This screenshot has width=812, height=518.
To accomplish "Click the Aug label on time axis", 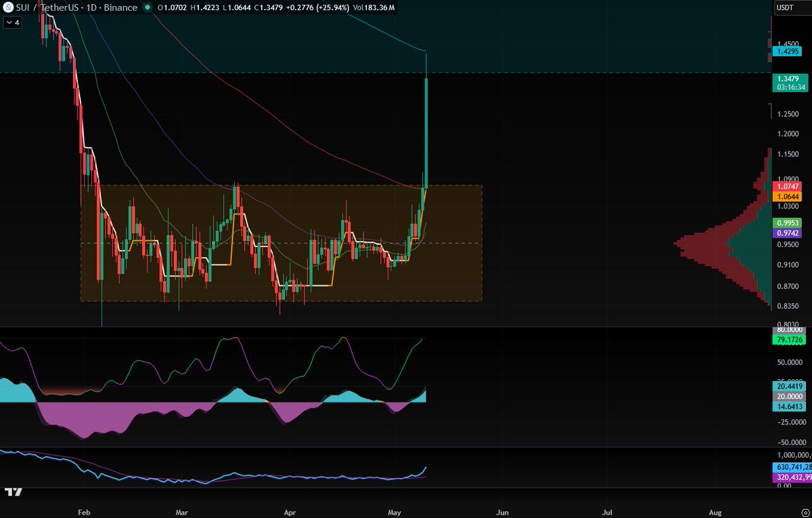I will [716, 513].
